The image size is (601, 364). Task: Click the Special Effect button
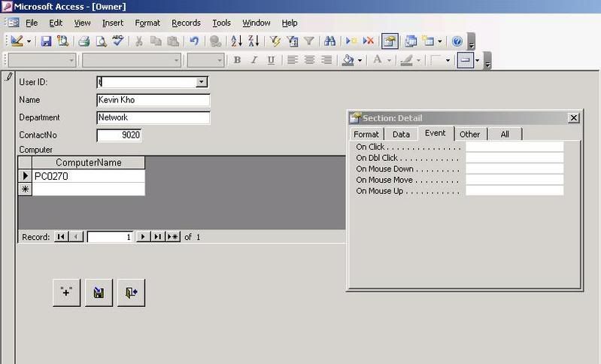[x=466, y=60]
